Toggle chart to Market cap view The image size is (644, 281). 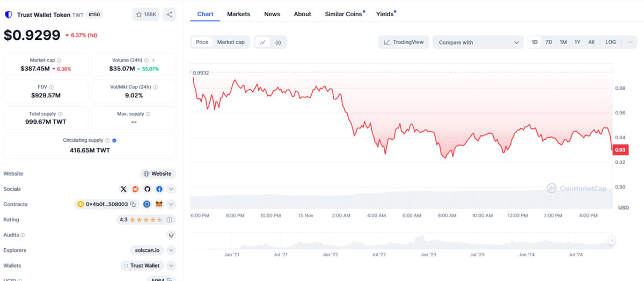point(231,42)
